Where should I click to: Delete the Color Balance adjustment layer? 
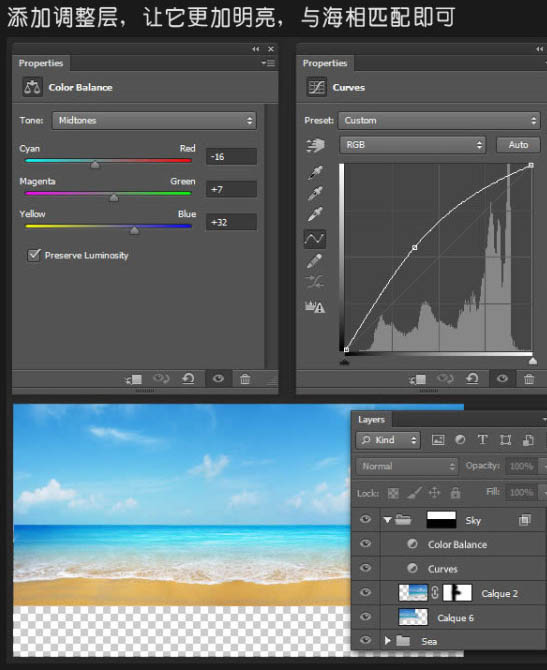(x=245, y=379)
